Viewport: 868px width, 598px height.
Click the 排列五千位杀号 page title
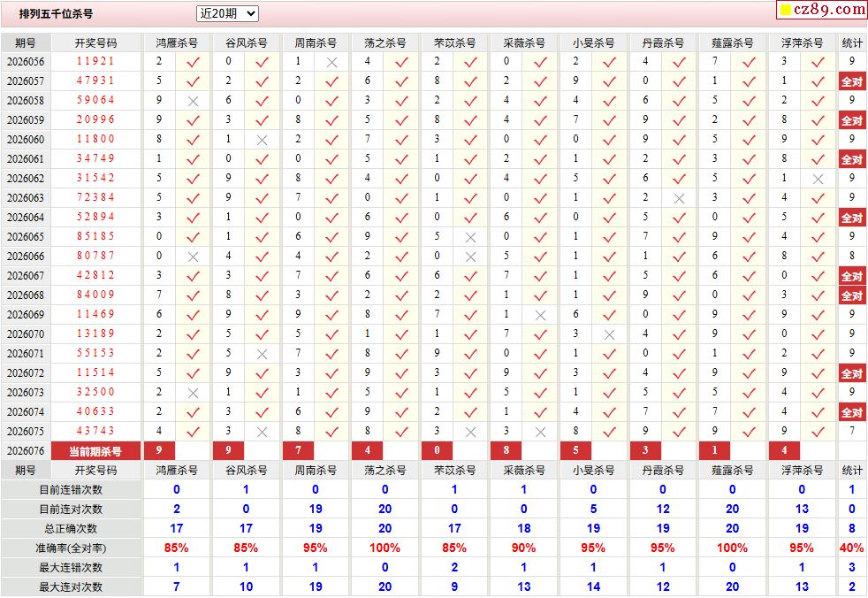56,14
